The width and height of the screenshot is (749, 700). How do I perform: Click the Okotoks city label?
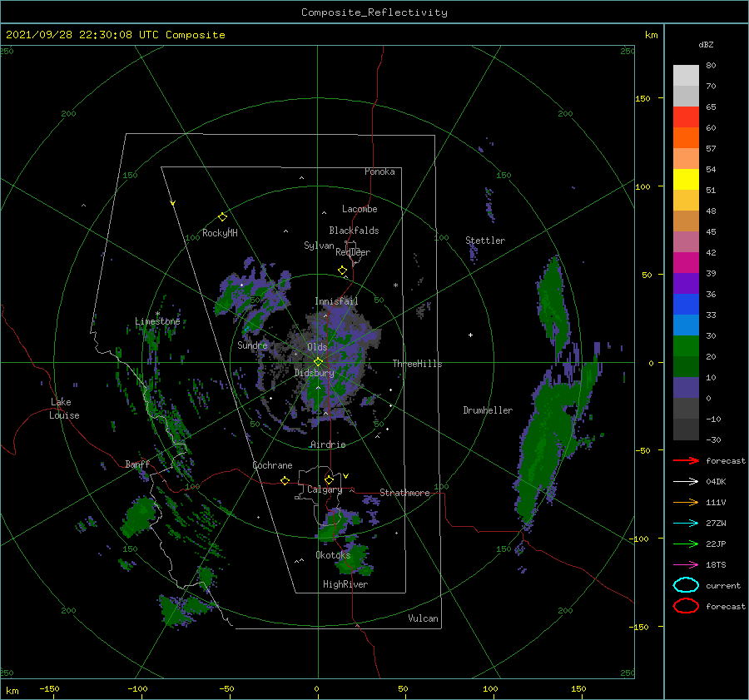[x=333, y=555]
